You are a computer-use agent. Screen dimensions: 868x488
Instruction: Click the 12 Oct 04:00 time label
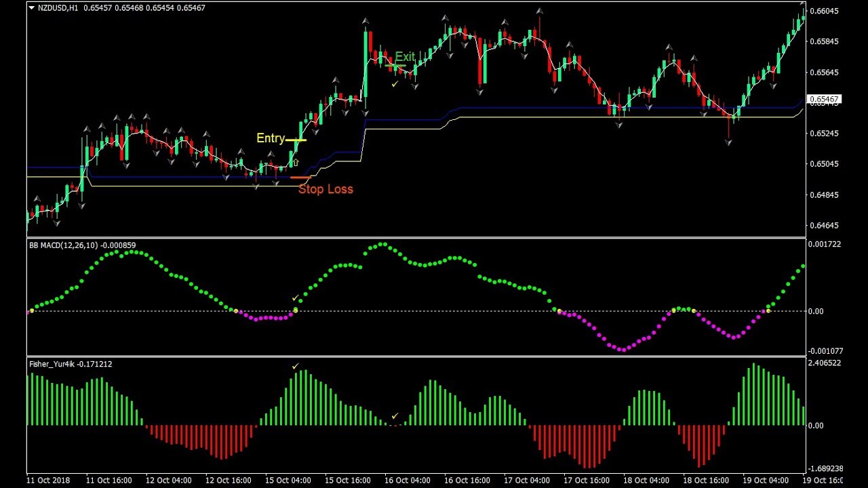pyautogui.click(x=168, y=481)
